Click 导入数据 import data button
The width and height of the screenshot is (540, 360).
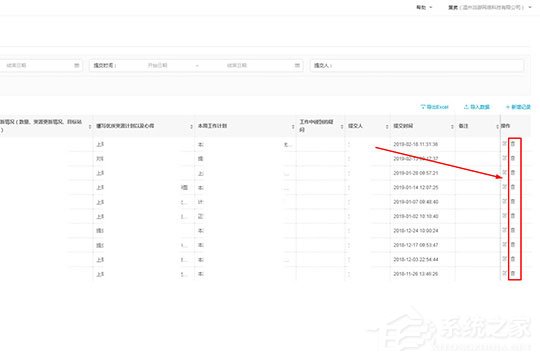[477, 107]
